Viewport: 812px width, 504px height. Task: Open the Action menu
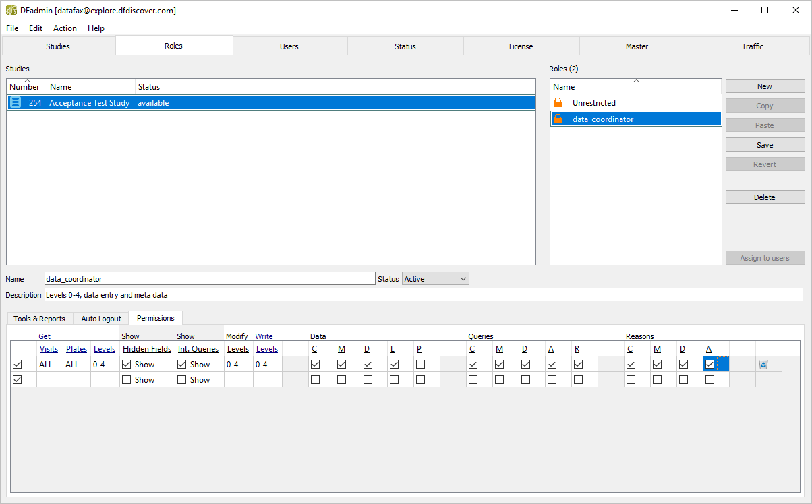click(65, 28)
